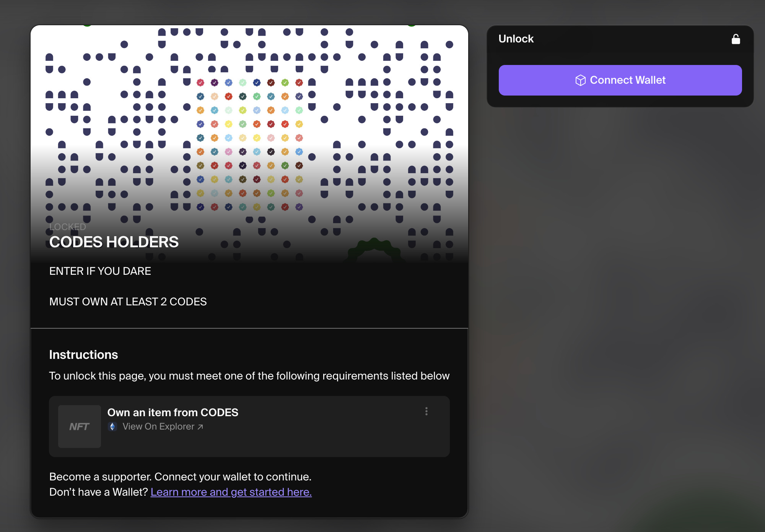Follow the Learn more and get started link
The width and height of the screenshot is (765, 532).
231,492
